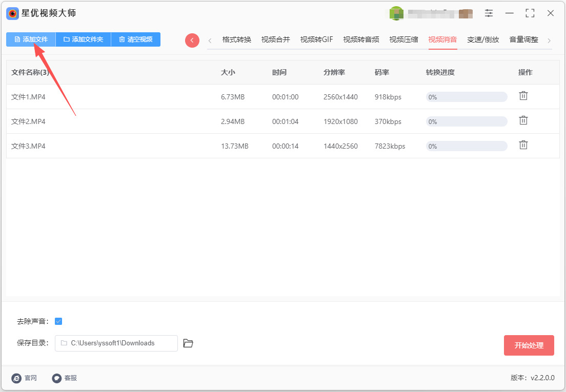Click progress bar of 文件1.MP4
The height and width of the screenshot is (392, 566).
tap(467, 97)
